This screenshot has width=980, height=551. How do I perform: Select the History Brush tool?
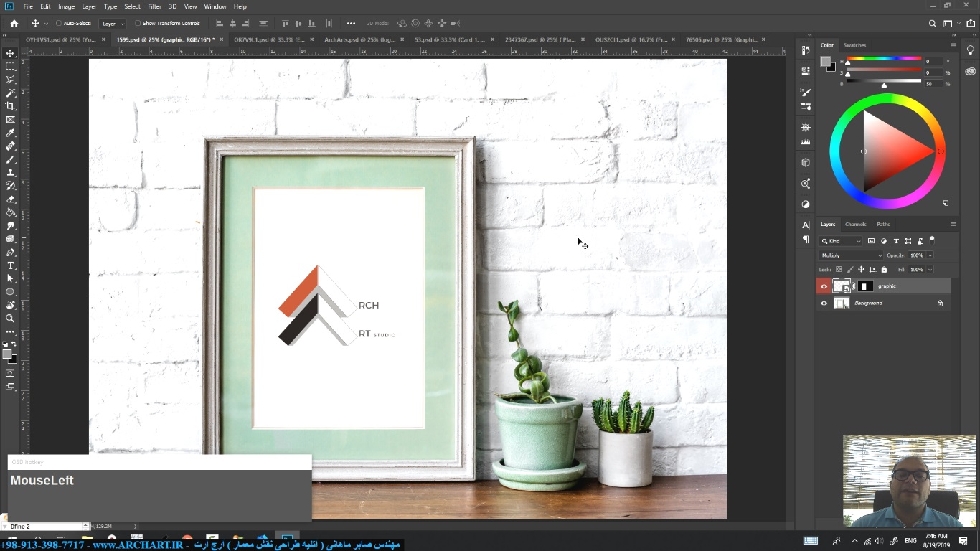point(10,186)
